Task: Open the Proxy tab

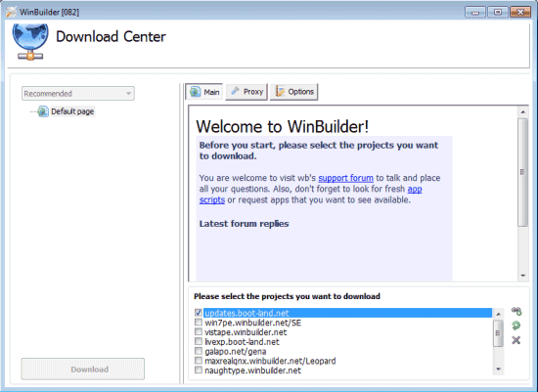Action: coord(247,92)
